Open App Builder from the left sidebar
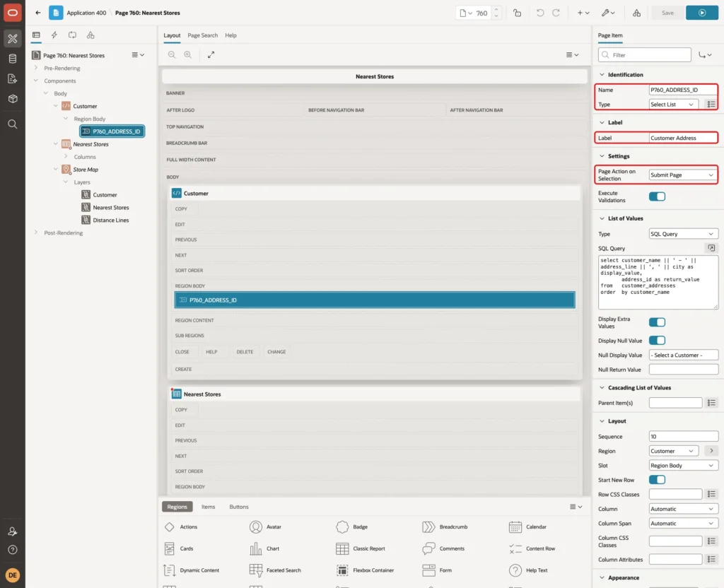The height and width of the screenshot is (588, 724). pos(13,38)
